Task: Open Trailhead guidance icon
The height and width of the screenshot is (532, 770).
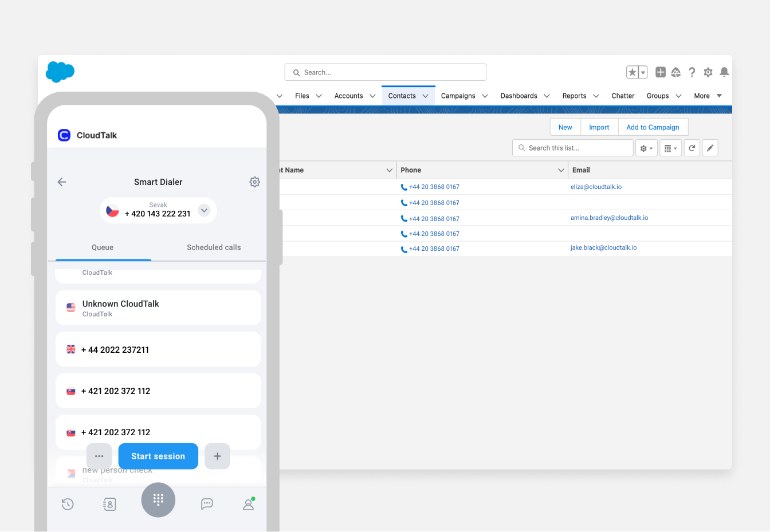Action: 676,72
